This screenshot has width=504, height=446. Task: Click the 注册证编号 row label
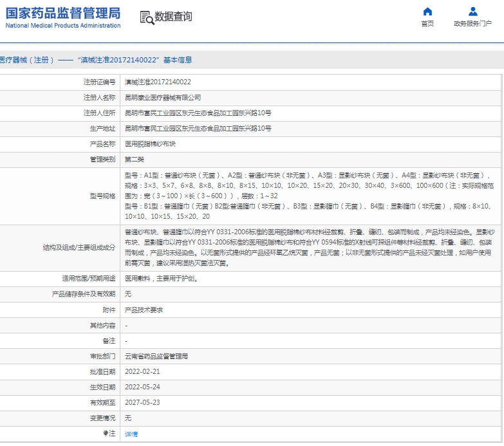(99, 82)
